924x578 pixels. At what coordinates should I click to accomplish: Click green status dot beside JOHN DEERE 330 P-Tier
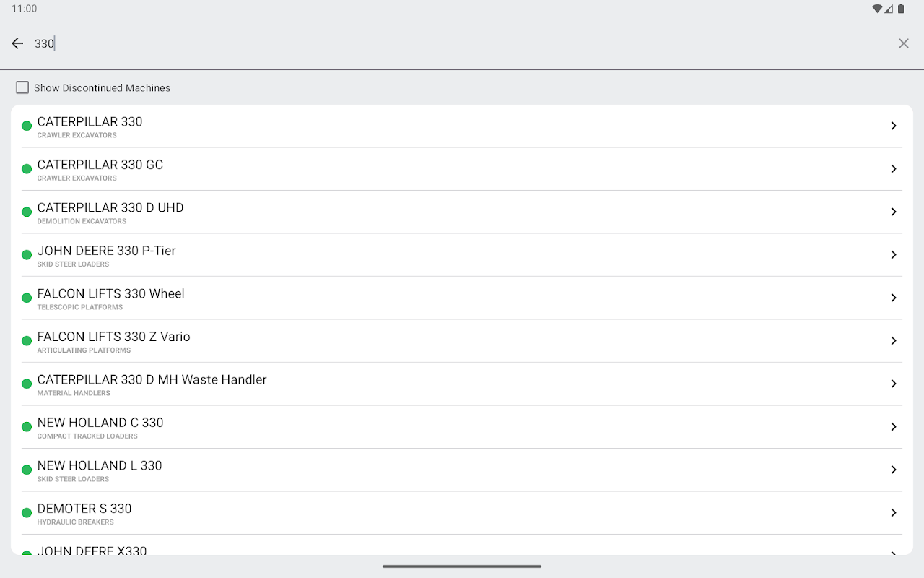(x=27, y=255)
